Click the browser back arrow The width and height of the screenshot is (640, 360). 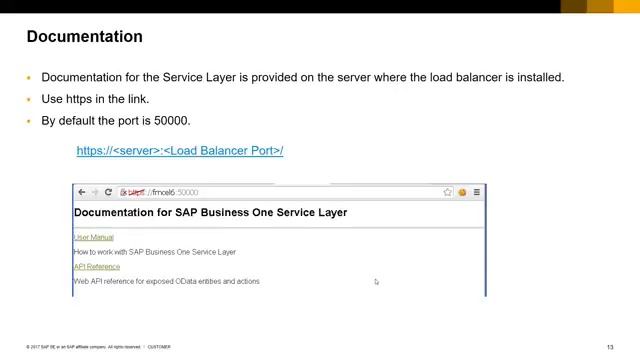[82, 192]
